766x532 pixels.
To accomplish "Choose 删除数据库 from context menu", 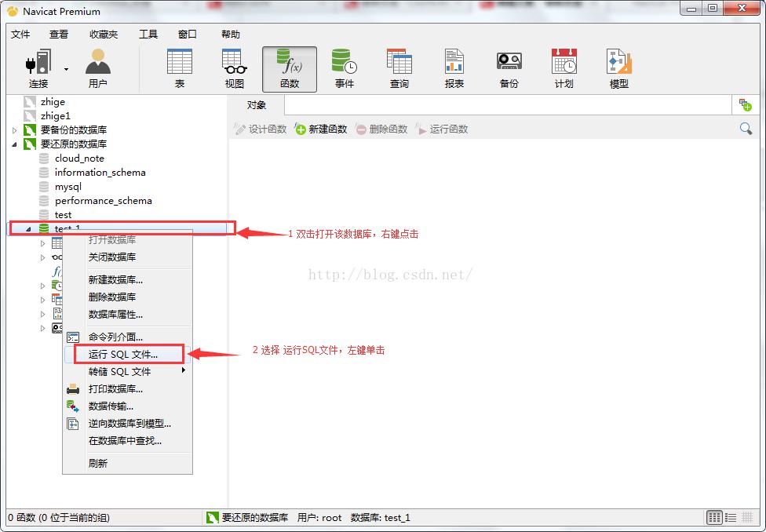I will pos(127,297).
